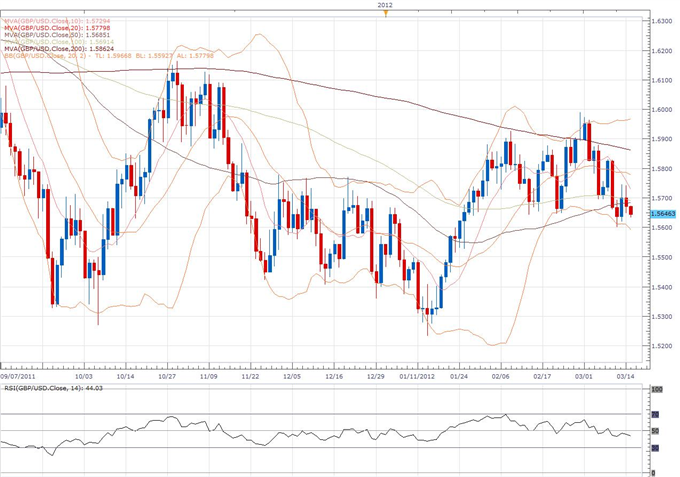This screenshot has height=477, width=680.
Task: Select the MVA(GBP/USD.Close,10) legend entry
Action: coord(57,21)
